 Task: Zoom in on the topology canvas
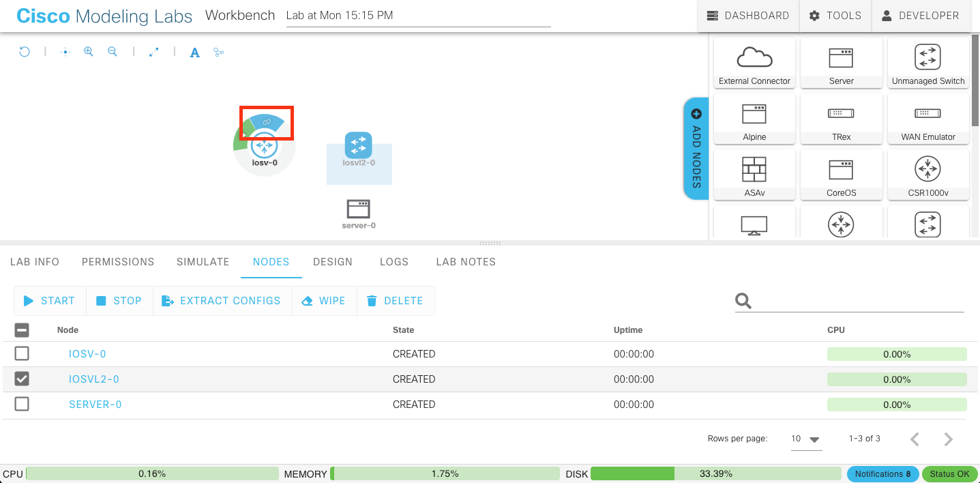pos(89,52)
